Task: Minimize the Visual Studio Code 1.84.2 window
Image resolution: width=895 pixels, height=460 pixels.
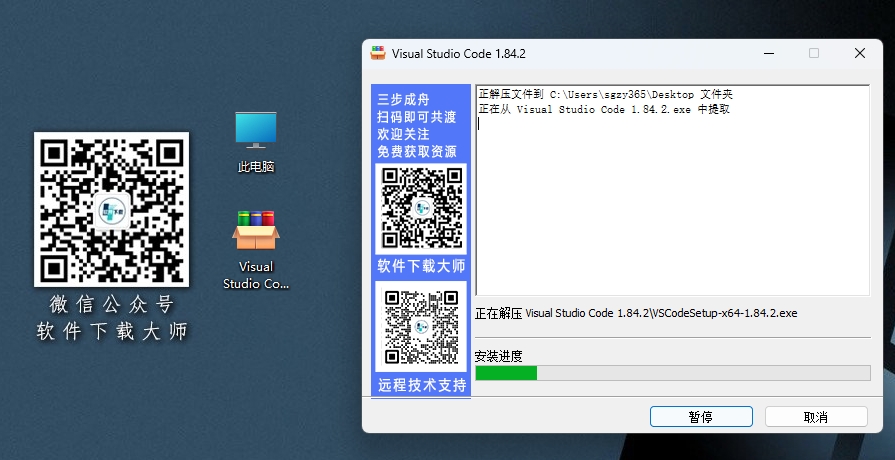Action: point(769,53)
